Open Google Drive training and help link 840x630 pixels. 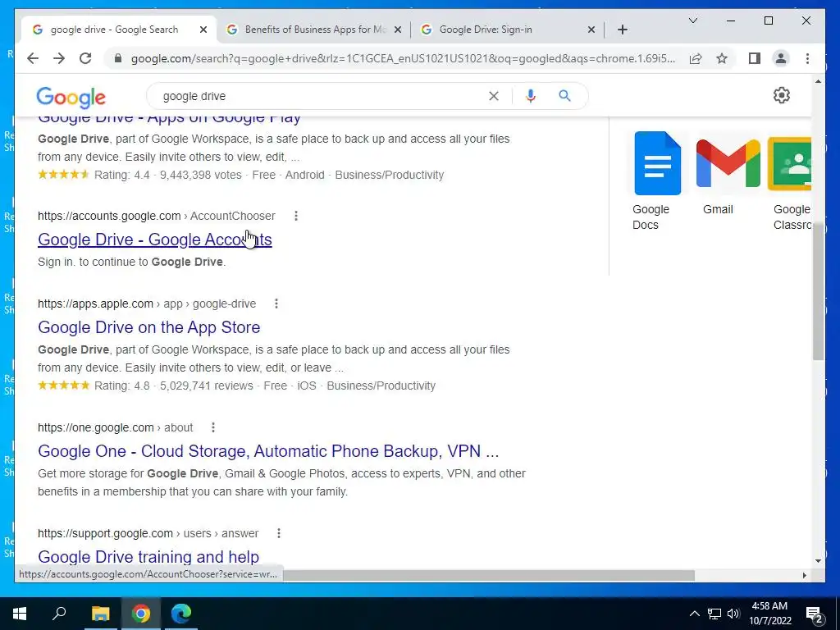[x=148, y=557]
